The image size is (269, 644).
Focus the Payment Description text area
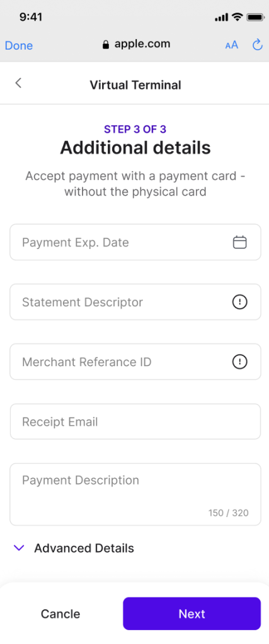tap(135, 494)
